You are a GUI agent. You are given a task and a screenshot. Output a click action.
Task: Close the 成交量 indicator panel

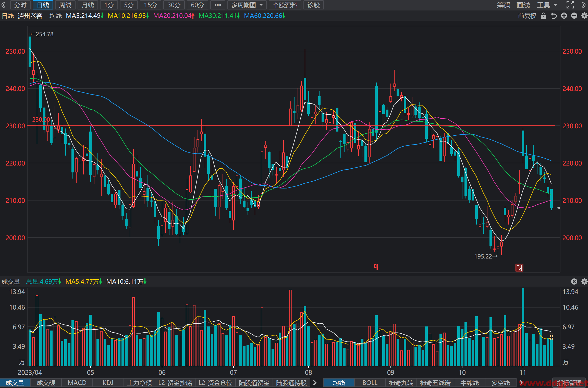pyautogui.click(x=574, y=281)
